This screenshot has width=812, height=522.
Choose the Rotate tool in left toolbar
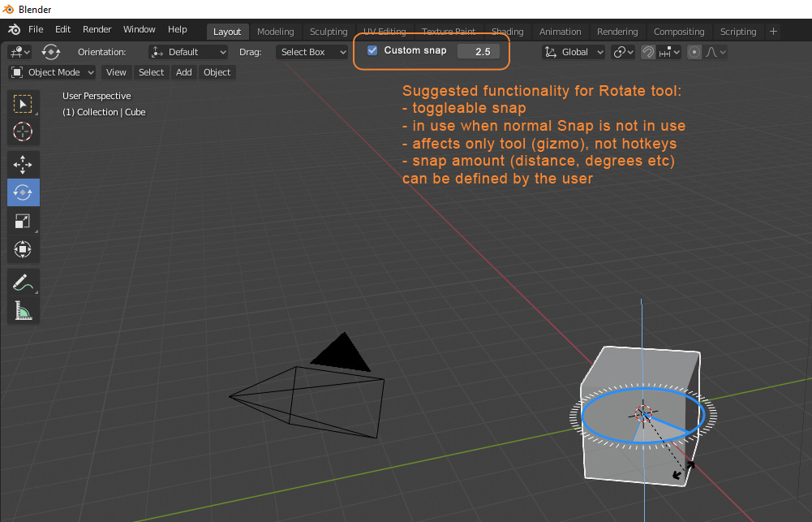coord(23,192)
